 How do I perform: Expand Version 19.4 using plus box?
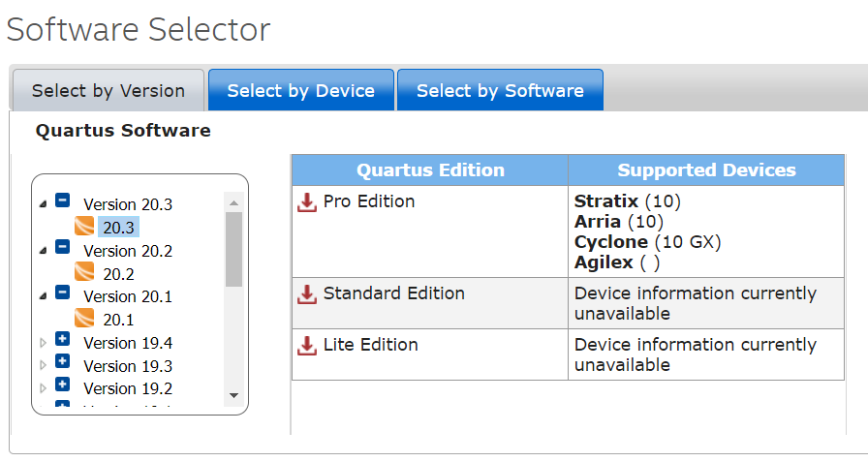pos(63,340)
